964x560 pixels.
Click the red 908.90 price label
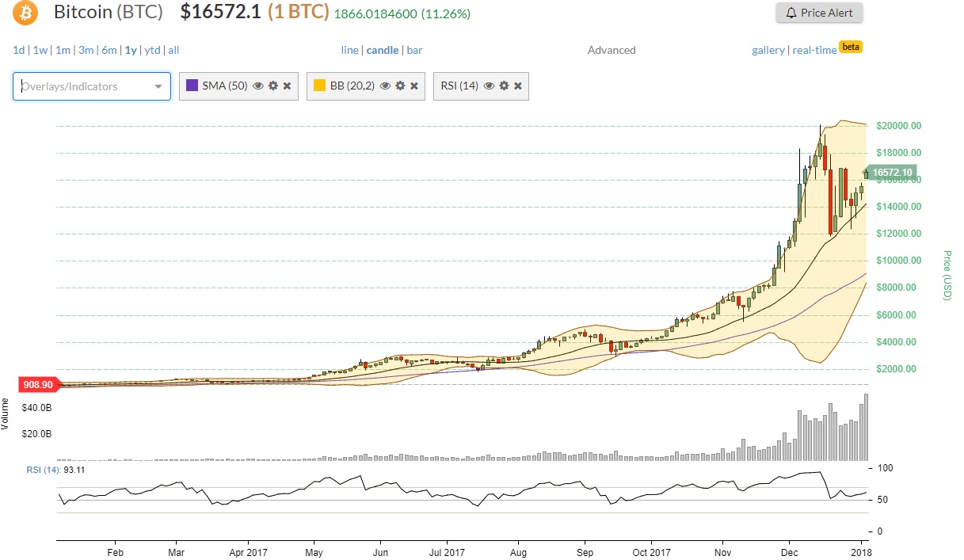click(37, 384)
